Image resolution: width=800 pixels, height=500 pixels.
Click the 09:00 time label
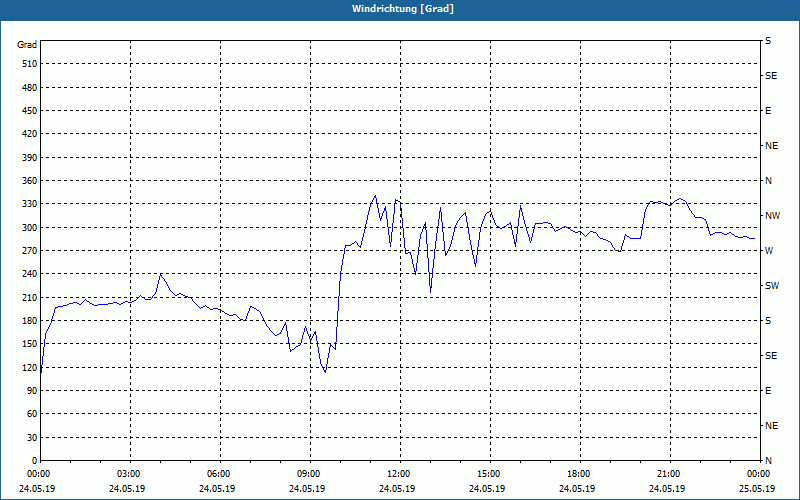307,474
